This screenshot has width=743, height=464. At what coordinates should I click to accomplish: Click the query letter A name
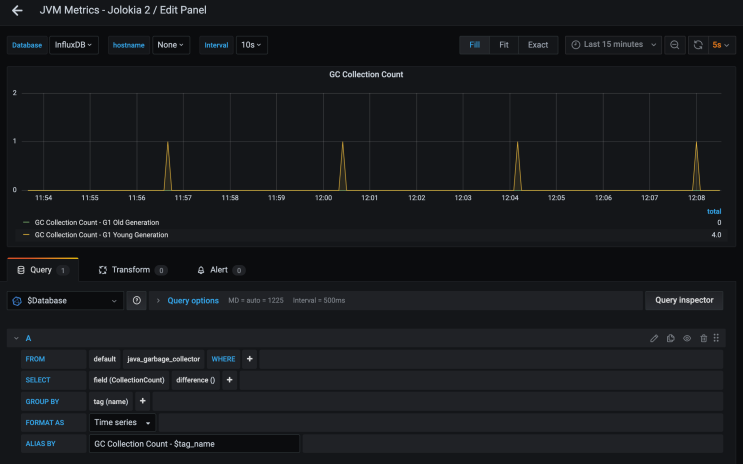point(28,338)
